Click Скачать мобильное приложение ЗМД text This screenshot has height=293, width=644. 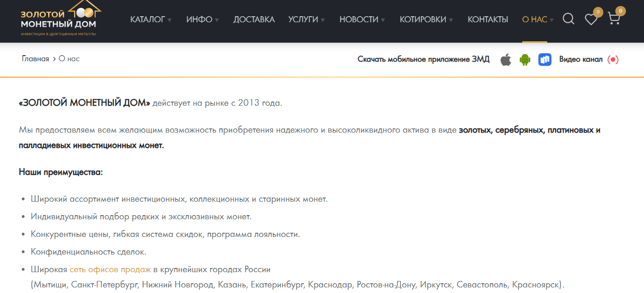pos(424,59)
